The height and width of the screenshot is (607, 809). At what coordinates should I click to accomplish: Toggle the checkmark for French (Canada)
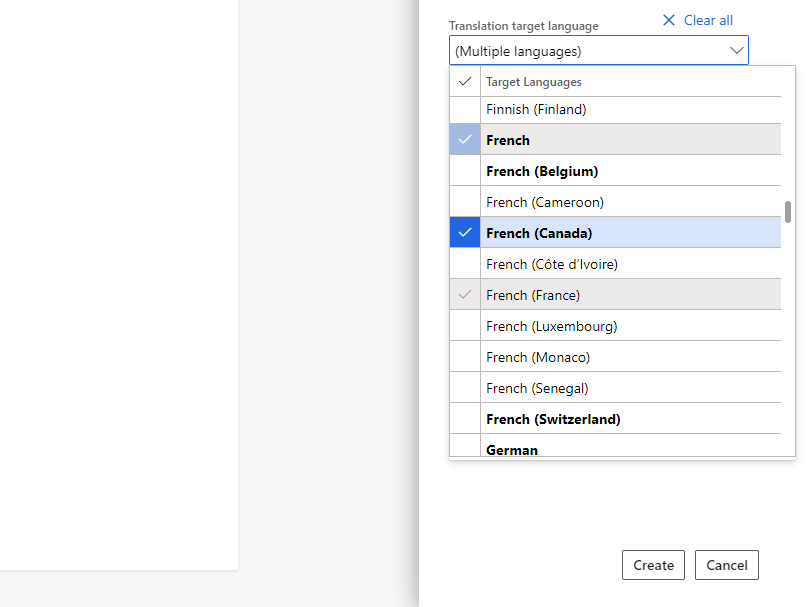[x=464, y=232]
